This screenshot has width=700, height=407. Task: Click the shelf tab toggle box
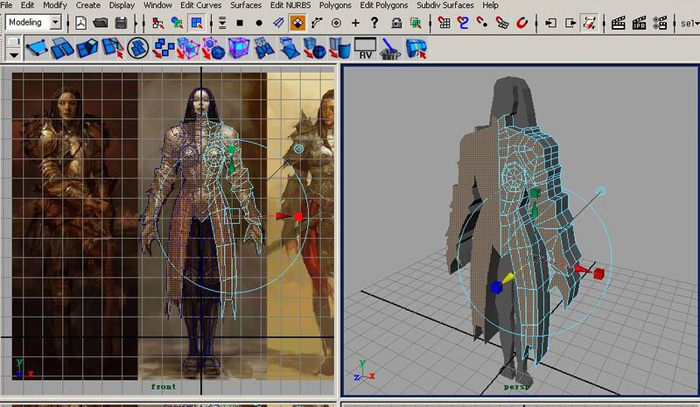(14, 42)
